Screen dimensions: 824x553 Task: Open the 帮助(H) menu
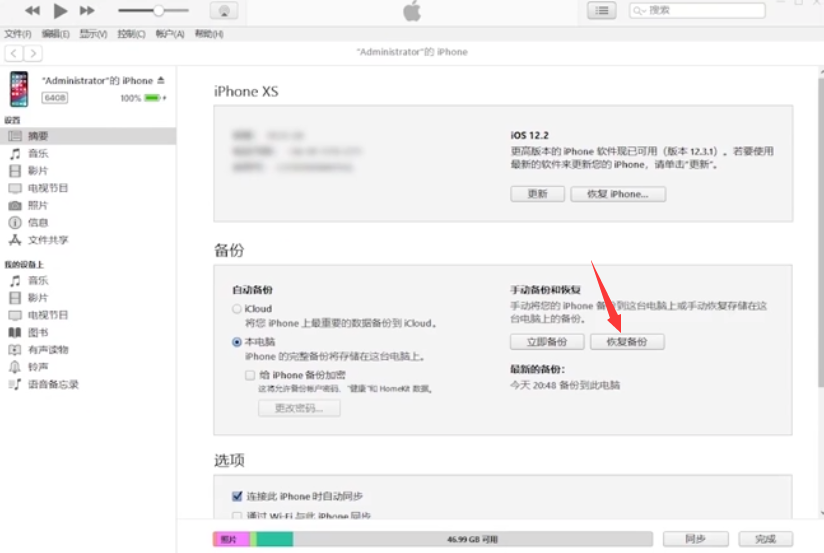point(209,34)
